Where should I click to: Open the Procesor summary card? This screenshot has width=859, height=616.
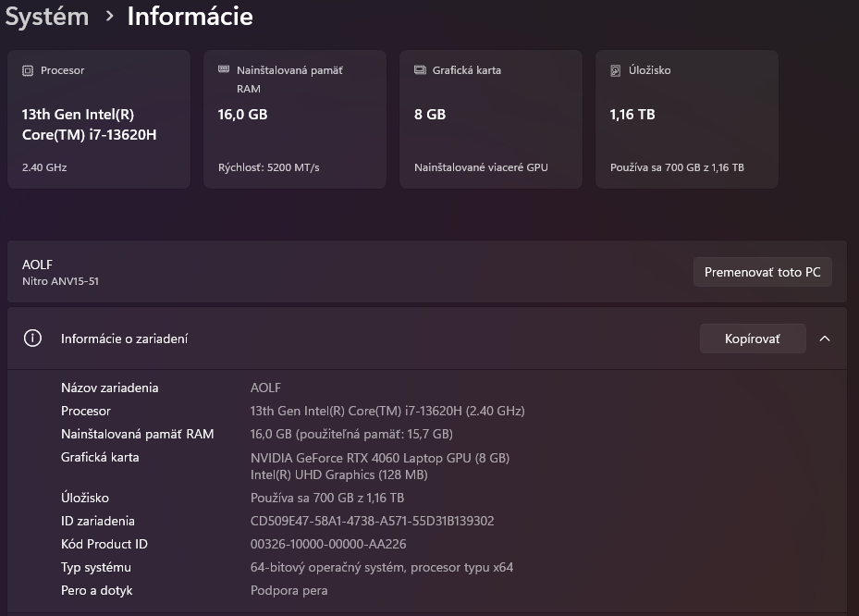[99, 119]
